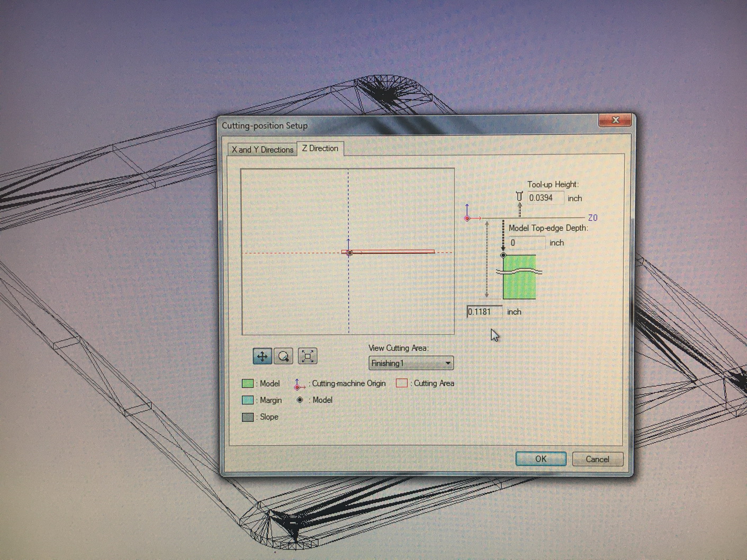Select the pan/move view tool
The width and height of the screenshot is (747, 560).
click(263, 356)
